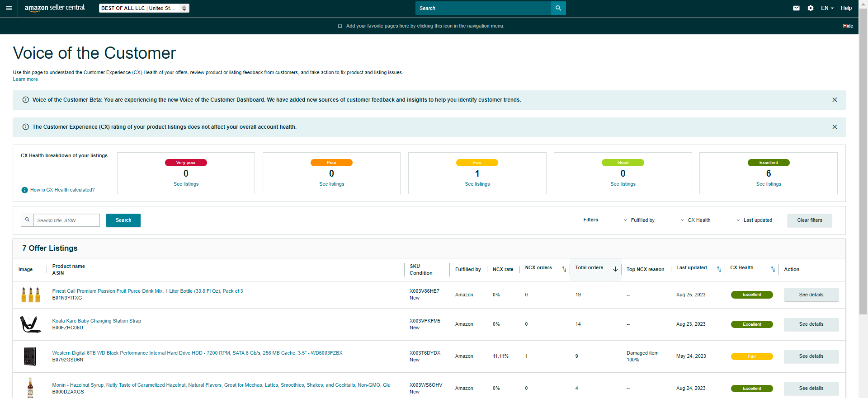Screen dimensions: 868x398
Task: Click the Monin Hazelnut Syrup thumbnail
Action: [x=30, y=388]
